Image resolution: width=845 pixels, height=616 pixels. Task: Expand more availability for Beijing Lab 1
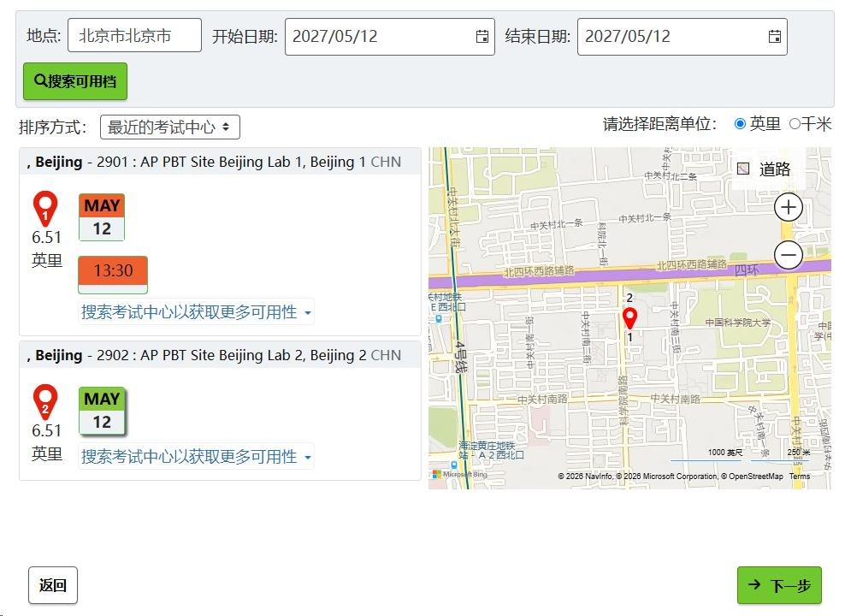(x=196, y=312)
